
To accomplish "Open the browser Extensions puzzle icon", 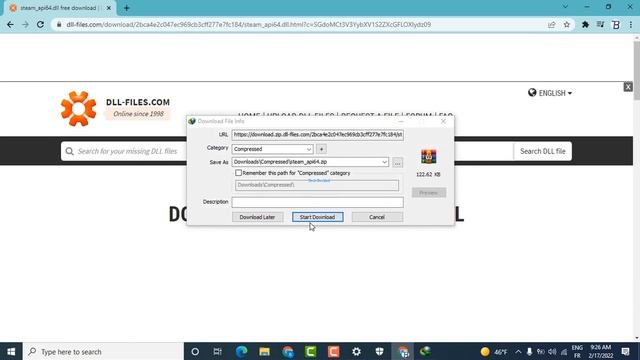I will pos(585,24).
